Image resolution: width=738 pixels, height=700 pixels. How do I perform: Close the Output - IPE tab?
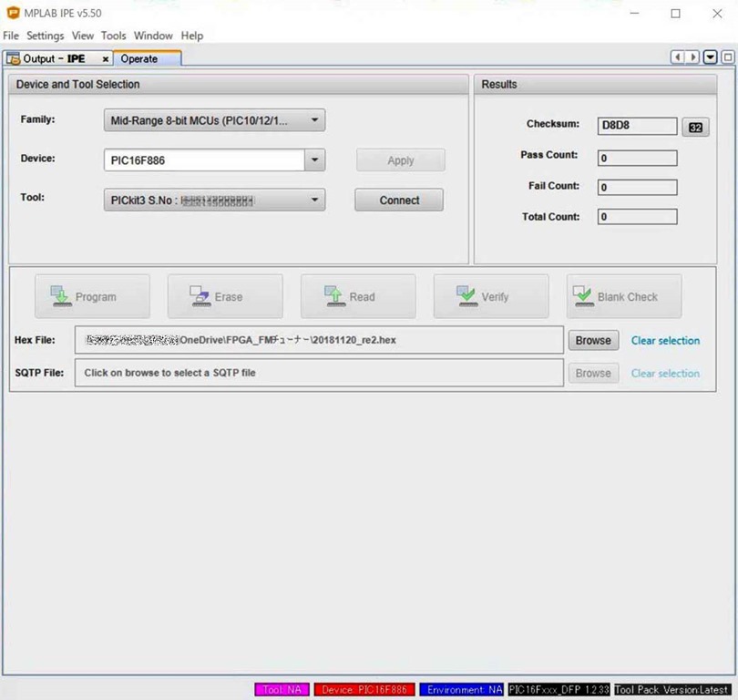(x=106, y=59)
